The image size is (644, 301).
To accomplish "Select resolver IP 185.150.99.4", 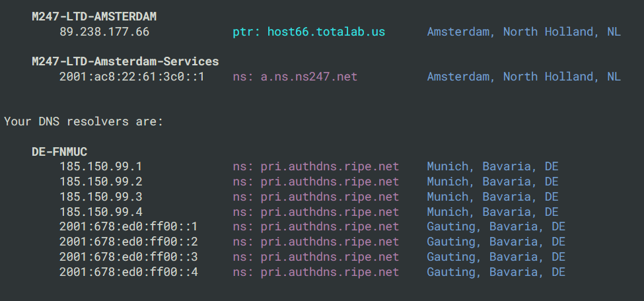I will click(x=100, y=212).
